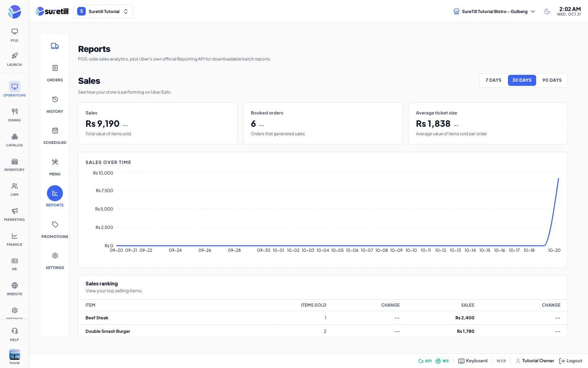Go to Dining in the sidebar
588x368 pixels.
point(14,115)
